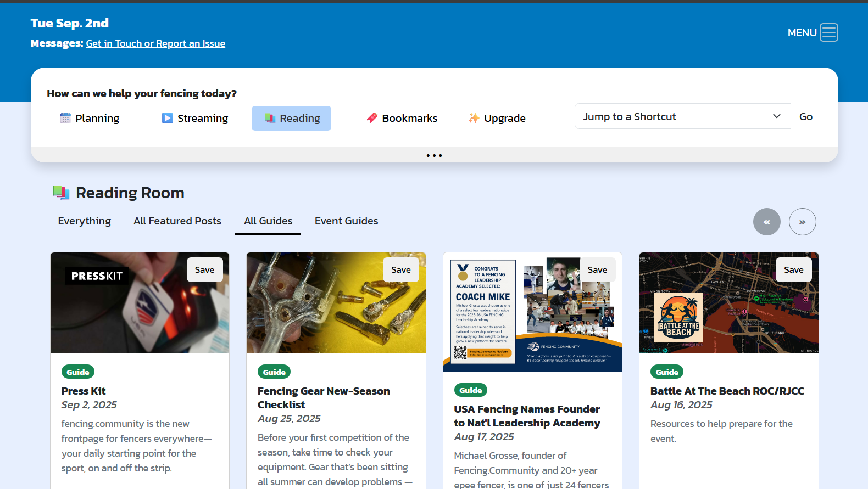Click the Bookmarks tag icon
868x489 pixels.
[372, 118]
